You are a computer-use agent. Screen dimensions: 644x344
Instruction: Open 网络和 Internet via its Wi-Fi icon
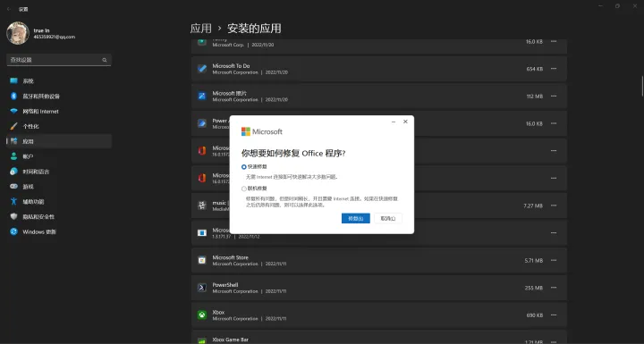pos(13,112)
